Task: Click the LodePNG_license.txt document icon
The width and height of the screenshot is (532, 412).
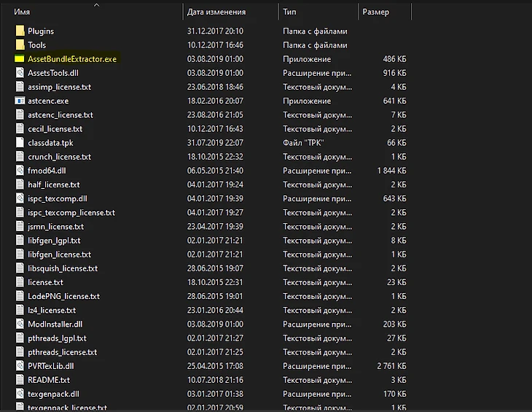Action: (x=20, y=296)
